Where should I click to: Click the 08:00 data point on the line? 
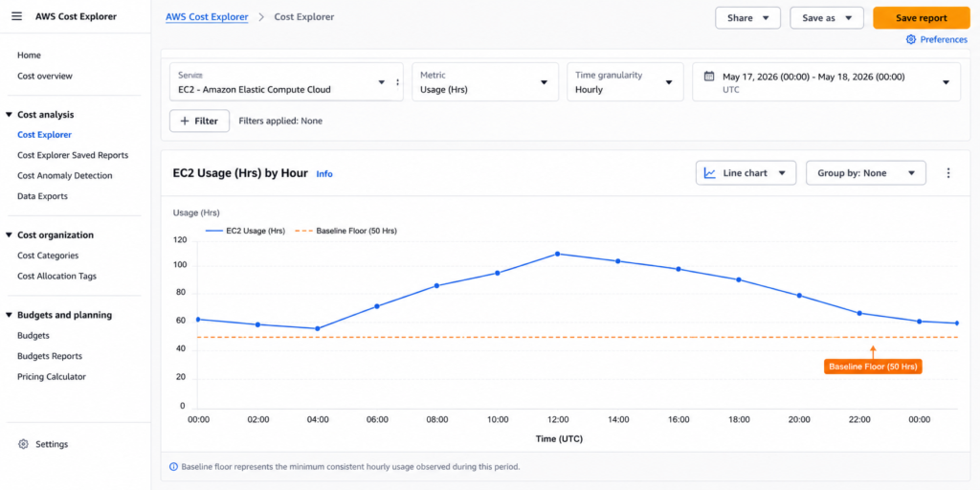point(436,285)
